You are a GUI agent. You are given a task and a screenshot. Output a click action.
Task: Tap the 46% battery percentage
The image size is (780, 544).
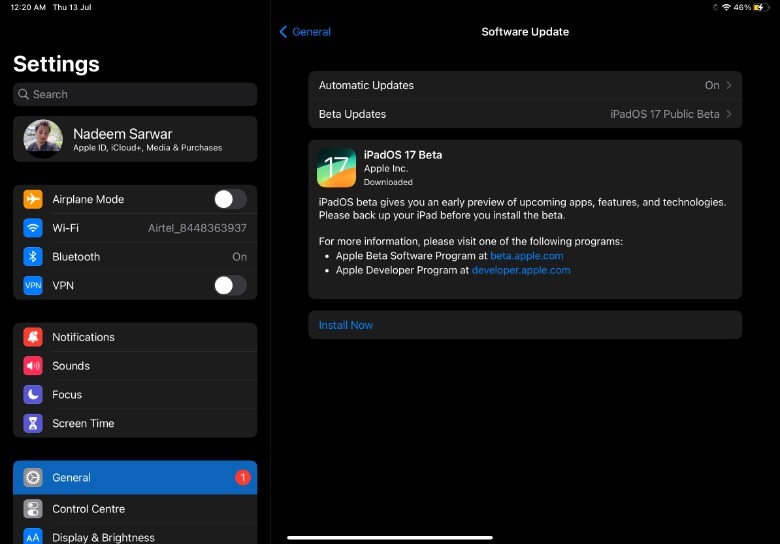point(742,7)
